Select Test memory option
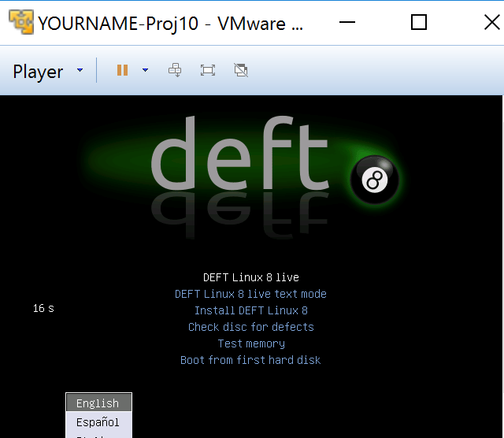 pos(251,343)
